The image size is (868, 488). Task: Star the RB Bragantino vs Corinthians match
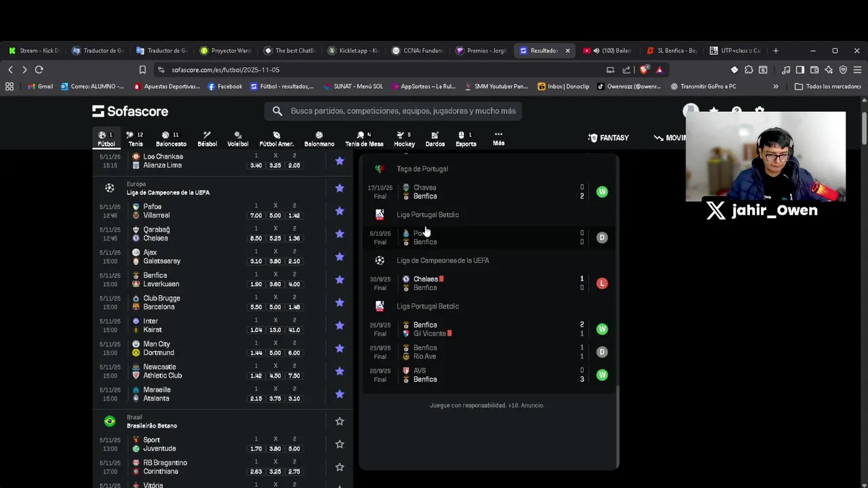click(340, 467)
